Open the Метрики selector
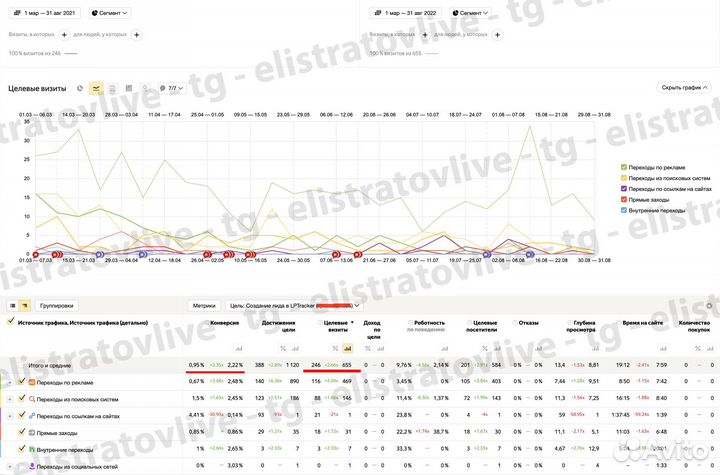The height and width of the screenshot is (475, 720). 204,305
